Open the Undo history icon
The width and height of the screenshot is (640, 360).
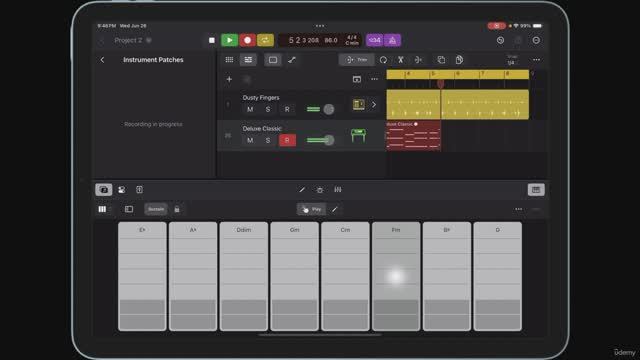[x=500, y=40]
